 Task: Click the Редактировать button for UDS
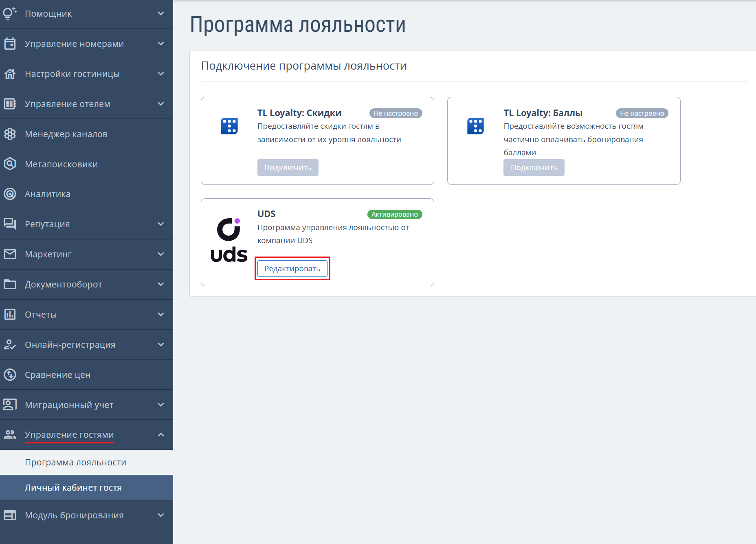click(292, 268)
